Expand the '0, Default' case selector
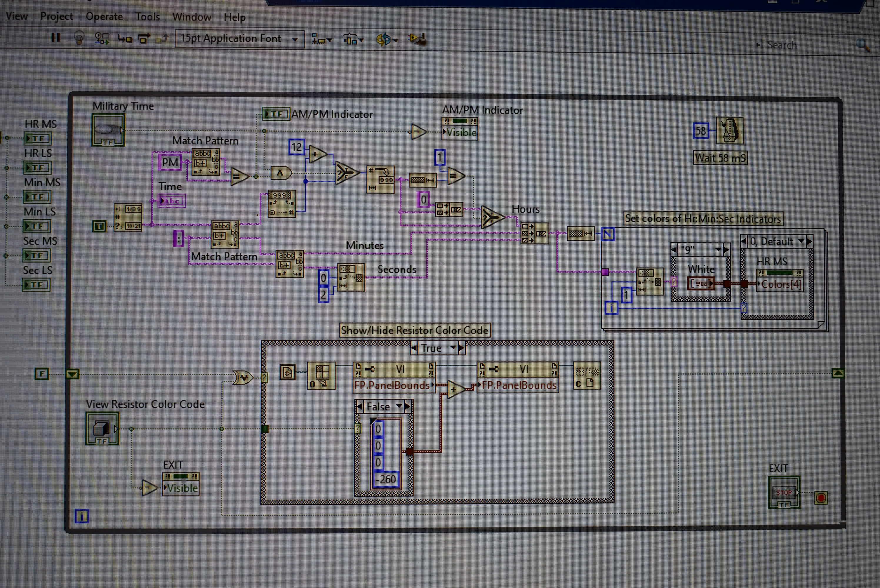 coord(801,241)
